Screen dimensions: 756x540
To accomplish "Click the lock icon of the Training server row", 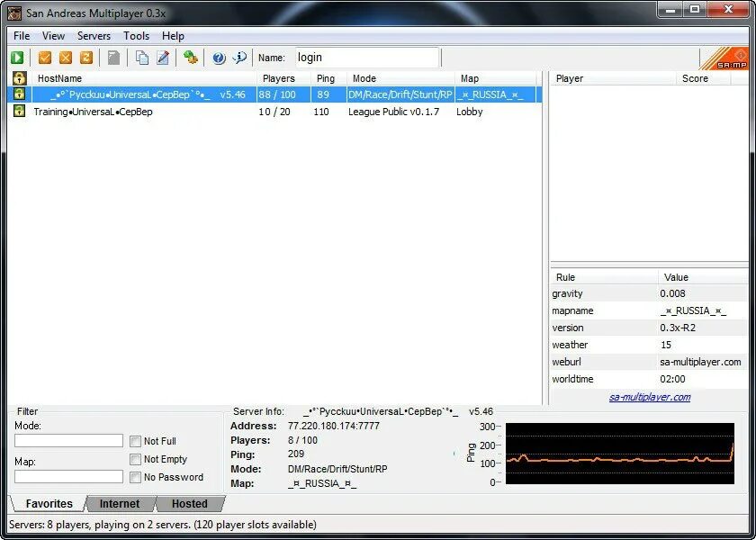I will [x=19, y=112].
